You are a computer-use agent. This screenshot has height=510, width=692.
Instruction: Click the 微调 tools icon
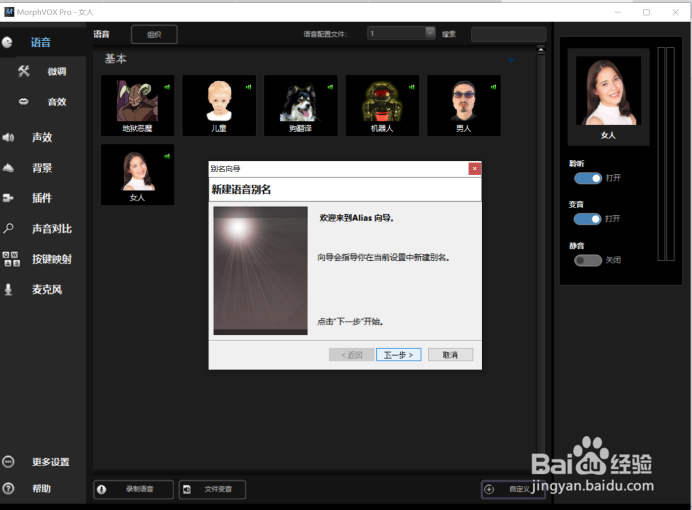pos(24,71)
